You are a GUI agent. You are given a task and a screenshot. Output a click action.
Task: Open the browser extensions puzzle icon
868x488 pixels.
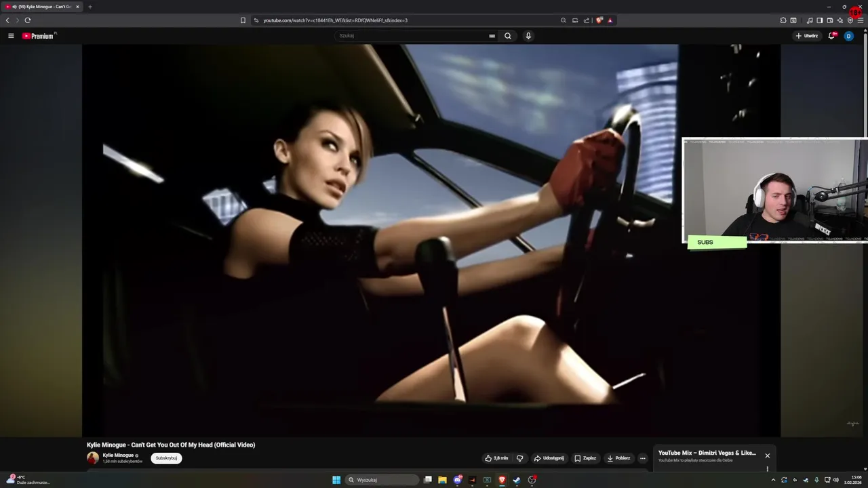[x=783, y=20]
